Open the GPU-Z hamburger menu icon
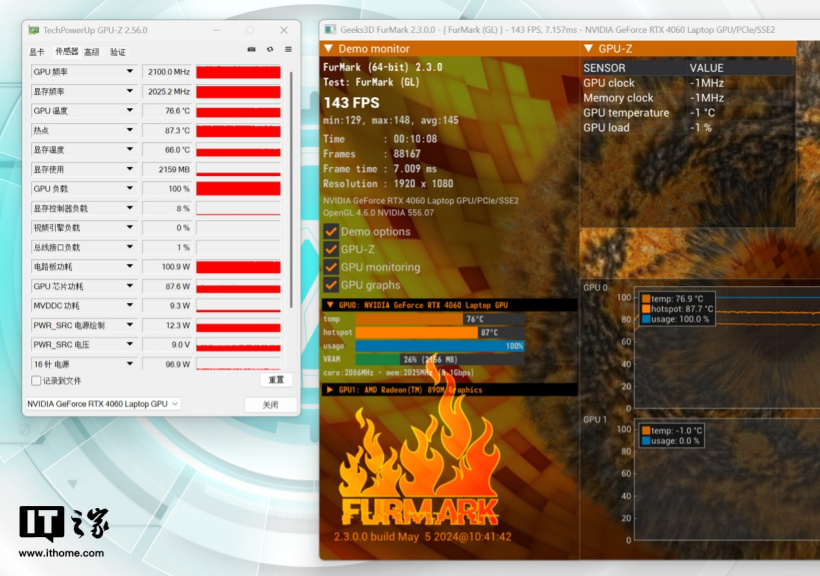The image size is (820, 576). point(288,49)
